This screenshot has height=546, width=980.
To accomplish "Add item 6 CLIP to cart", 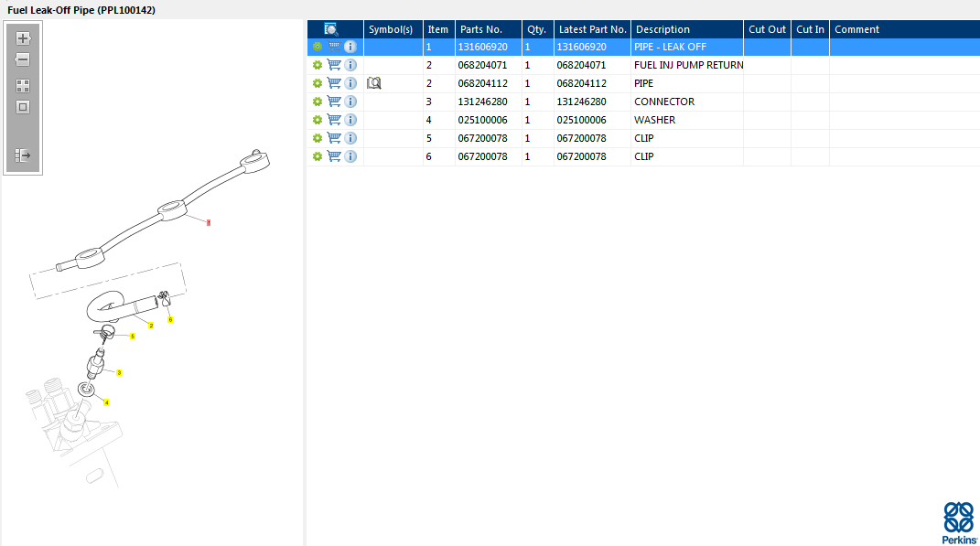I will pos(334,156).
